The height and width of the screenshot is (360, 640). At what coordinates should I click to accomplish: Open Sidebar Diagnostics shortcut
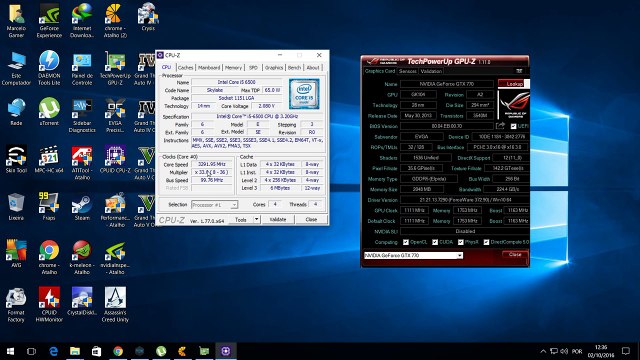point(82,115)
